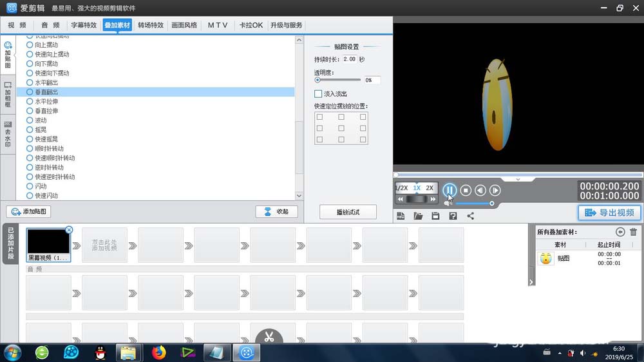Viewport: 644px width, 362px height.
Task: Click the effect list scroll-down arrow
Action: click(299, 196)
